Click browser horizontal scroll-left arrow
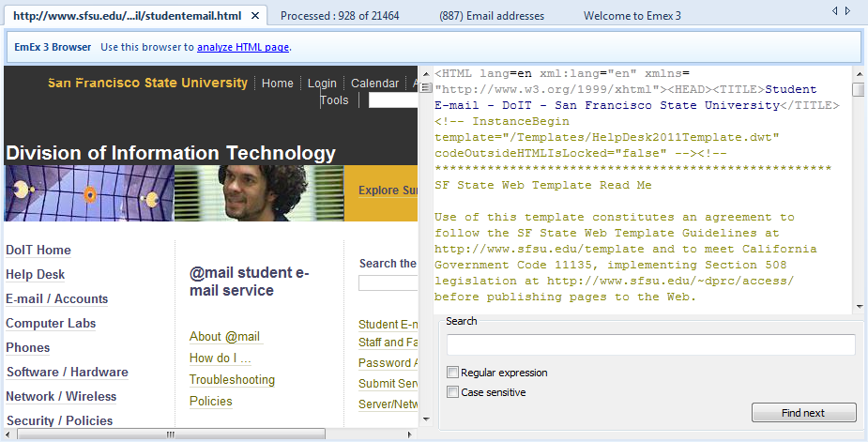Viewport: 868px width, 442px height. pos(8,434)
